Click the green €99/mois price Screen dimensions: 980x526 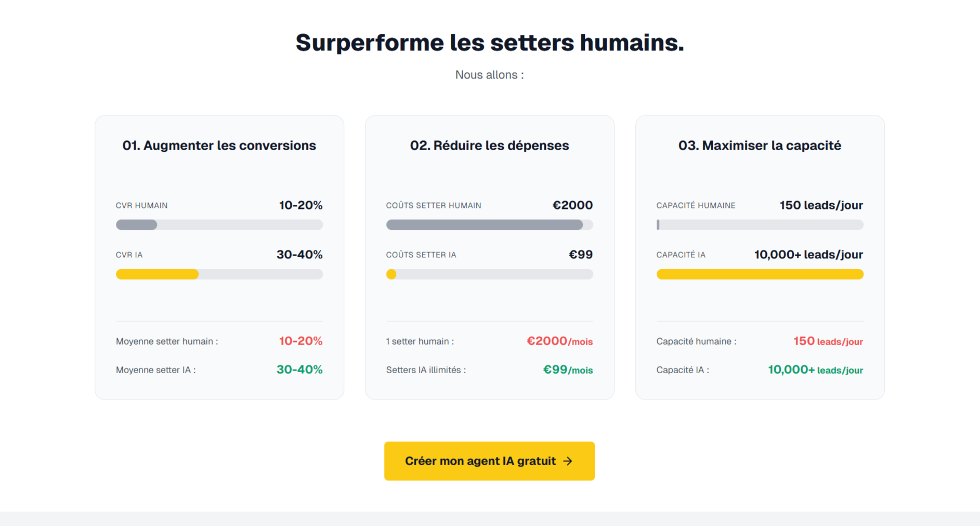(568, 370)
